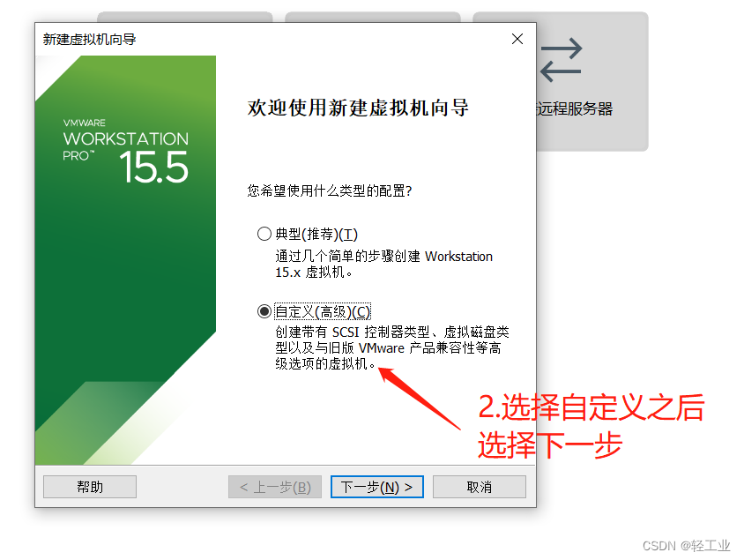Click the disabled 上一步(B) button
Screen dimensions: 744x560
275,487
